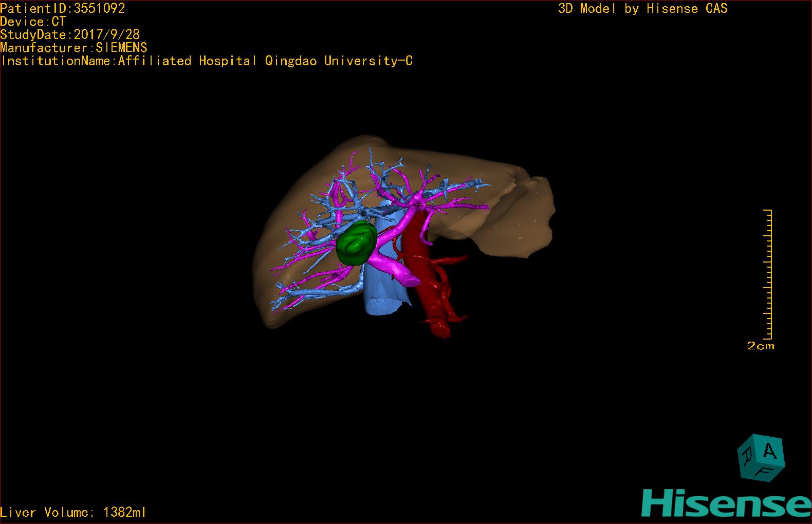812x524 pixels.
Task: Click the PatientID:3551092 text
Action: [x=63, y=8]
